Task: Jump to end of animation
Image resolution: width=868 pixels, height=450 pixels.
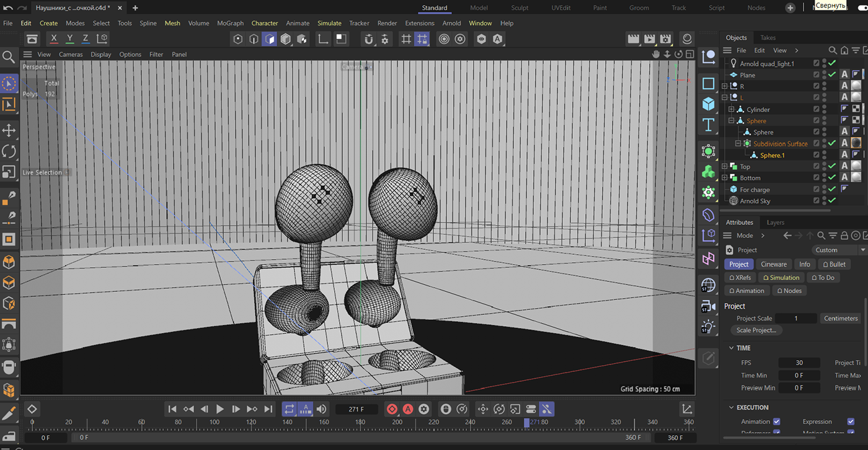Action: (x=268, y=409)
